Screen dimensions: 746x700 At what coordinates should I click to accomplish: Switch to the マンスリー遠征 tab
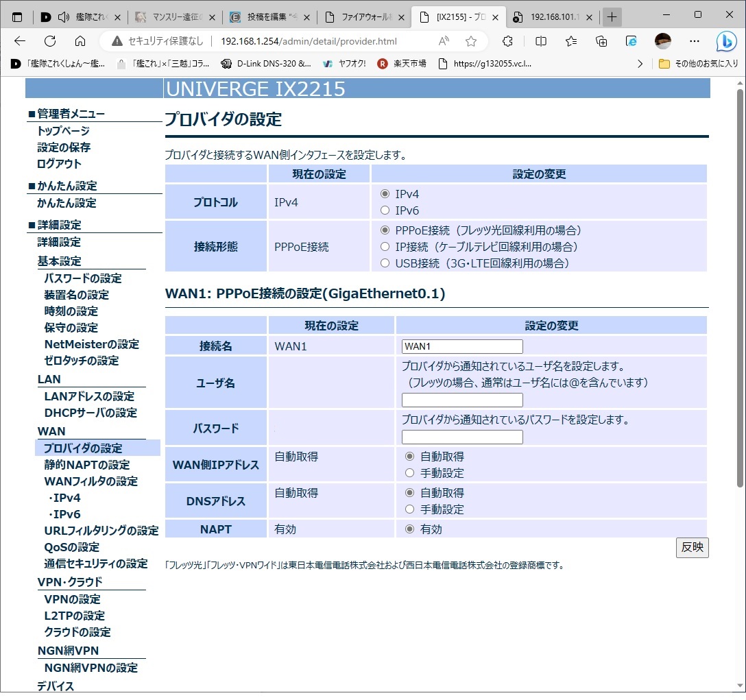click(176, 18)
